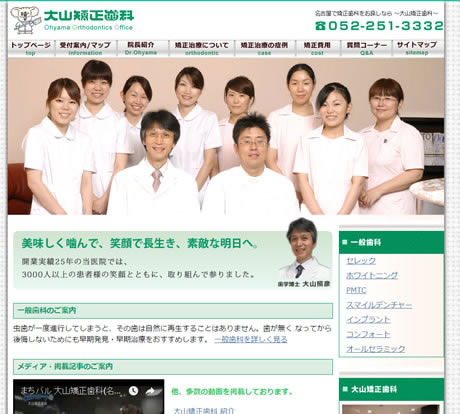Select the 矯正治療の症例 case menu
This screenshot has height=414, width=460.
[264, 48]
